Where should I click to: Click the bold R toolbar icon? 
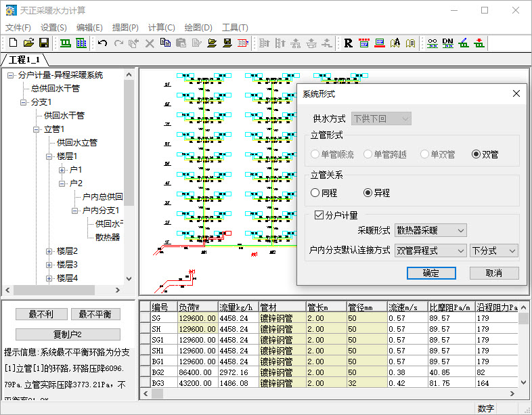coord(348,43)
